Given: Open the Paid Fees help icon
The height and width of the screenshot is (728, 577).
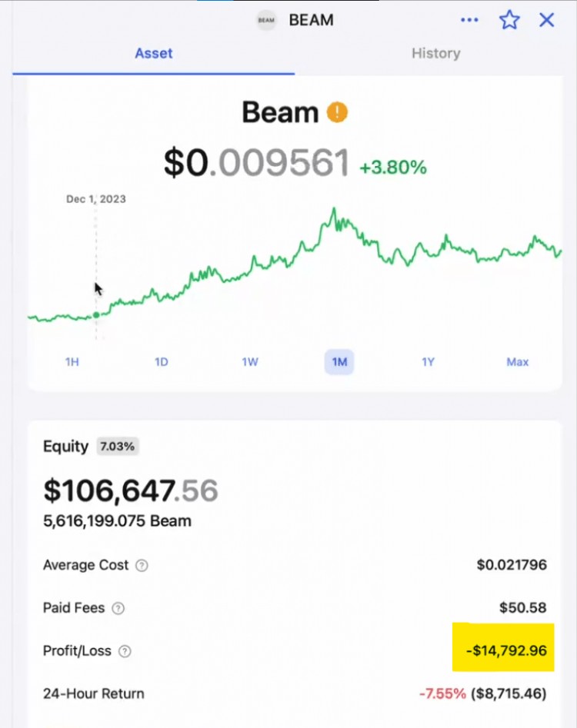Looking at the screenshot, I should (x=118, y=608).
